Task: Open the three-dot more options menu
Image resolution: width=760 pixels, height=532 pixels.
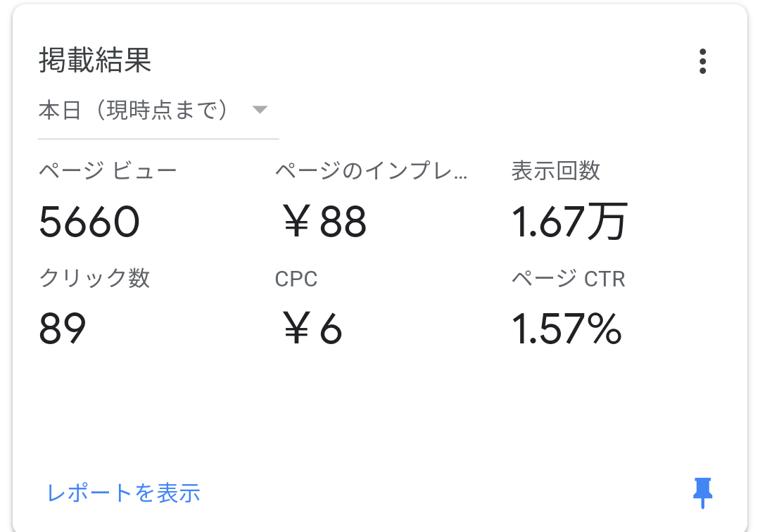Action: click(702, 62)
